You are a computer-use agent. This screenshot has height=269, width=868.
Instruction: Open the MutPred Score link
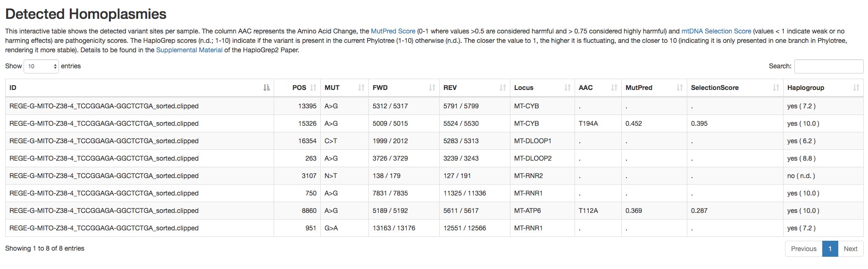tap(393, 31)
